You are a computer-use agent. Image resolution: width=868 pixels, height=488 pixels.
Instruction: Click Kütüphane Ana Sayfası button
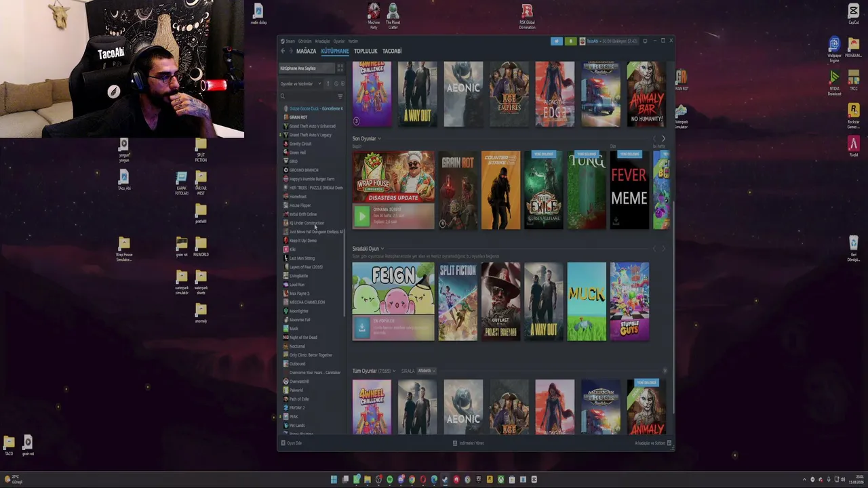307,68
